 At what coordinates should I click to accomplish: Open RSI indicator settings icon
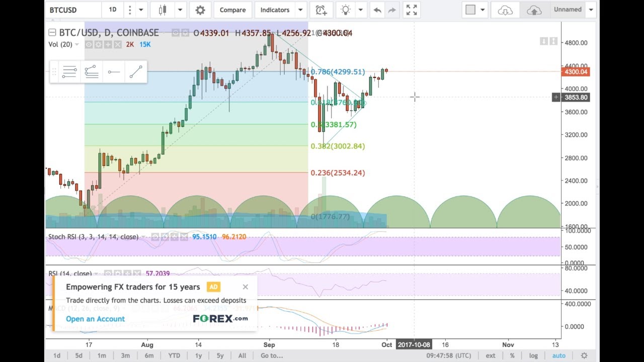(x=118, y=274)
